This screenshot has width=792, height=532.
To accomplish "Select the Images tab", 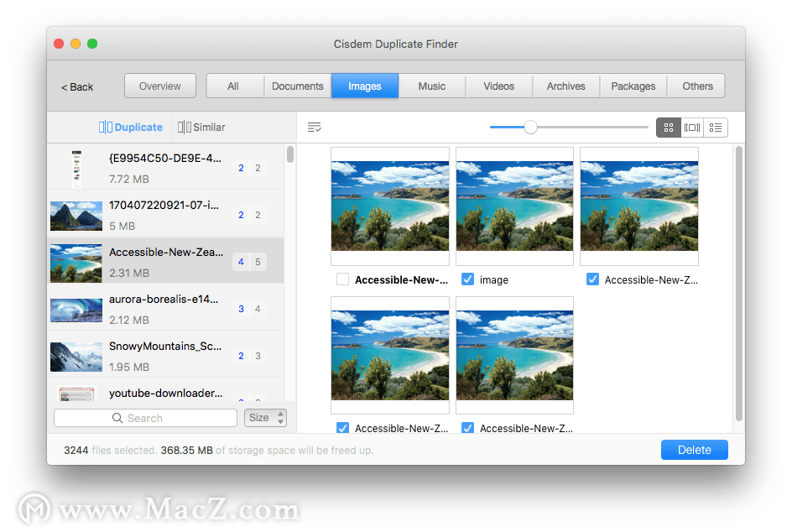I will click(365, 86).
